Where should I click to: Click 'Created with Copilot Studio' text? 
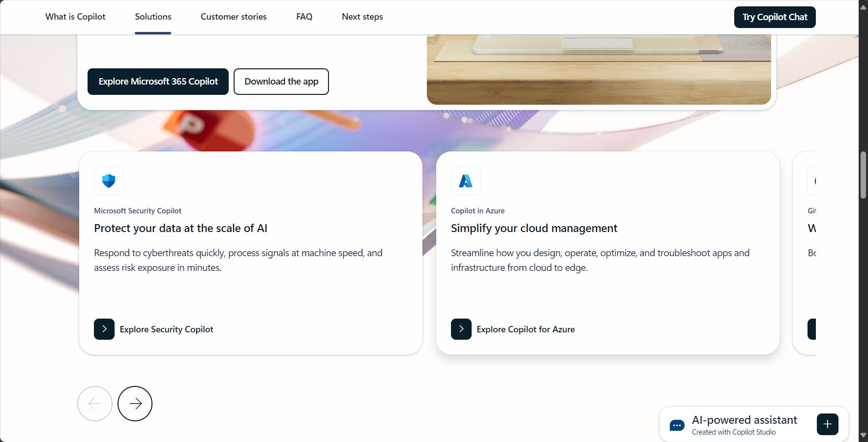(734, 432)
